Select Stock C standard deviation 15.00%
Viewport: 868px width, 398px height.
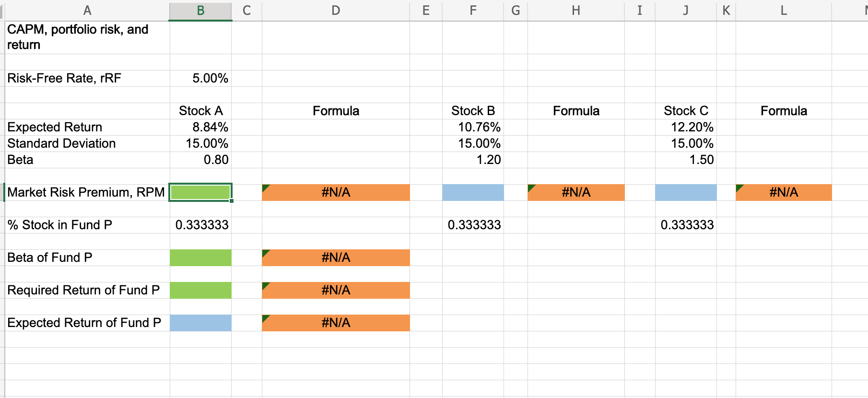686,143
